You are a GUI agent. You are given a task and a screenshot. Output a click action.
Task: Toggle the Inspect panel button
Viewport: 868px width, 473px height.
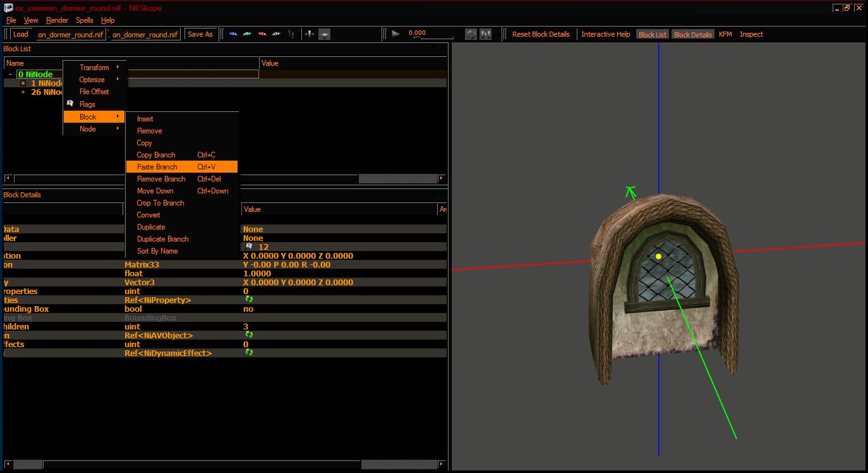coord(751,34)
